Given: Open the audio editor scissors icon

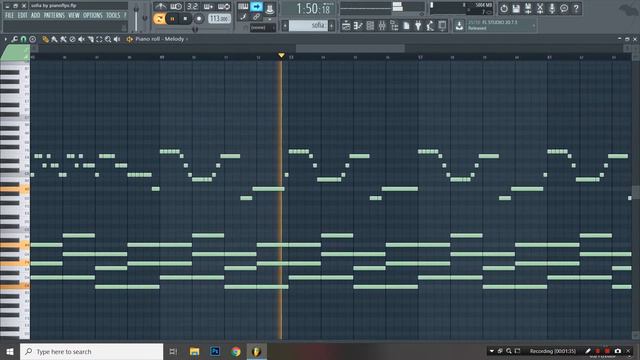Looking at the screenshot, I should (x=540, y=9).
